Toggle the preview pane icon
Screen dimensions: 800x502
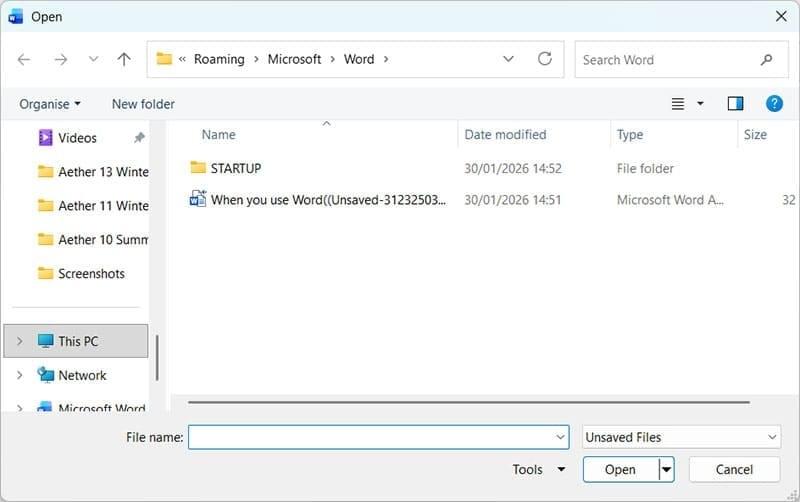pos(736,104)
